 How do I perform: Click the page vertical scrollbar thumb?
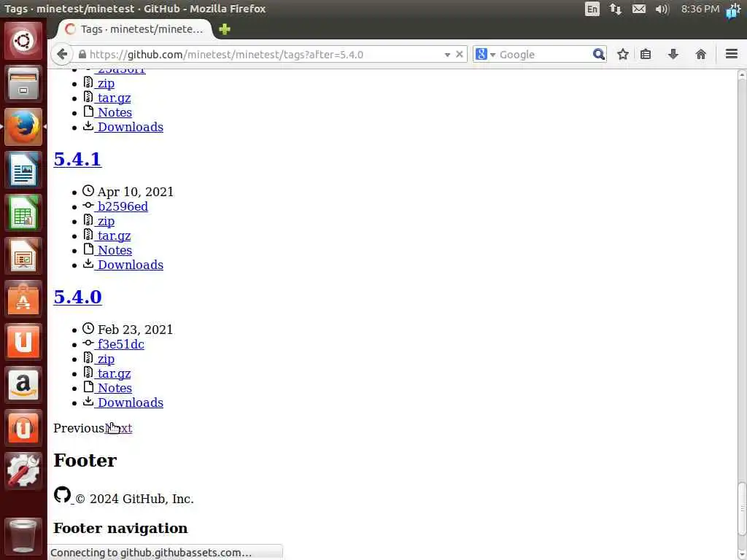[x=742, y=508]
